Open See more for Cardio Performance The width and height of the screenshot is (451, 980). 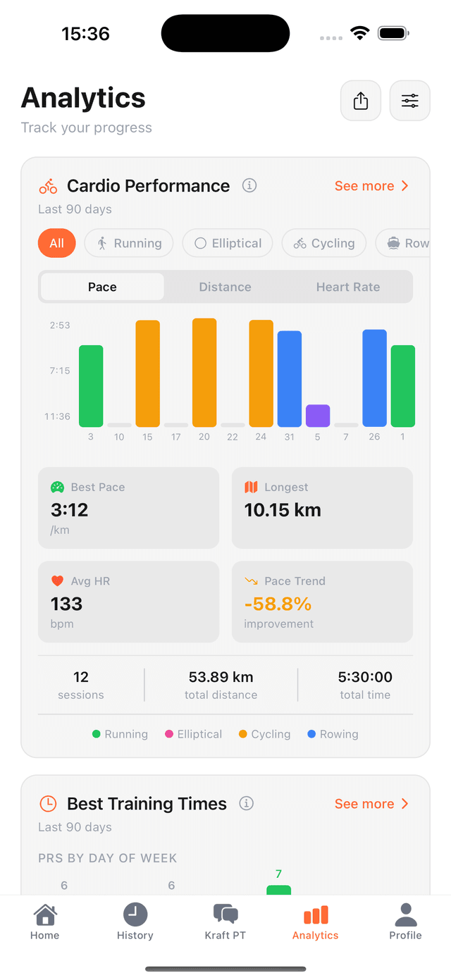[x=364, y=185]
